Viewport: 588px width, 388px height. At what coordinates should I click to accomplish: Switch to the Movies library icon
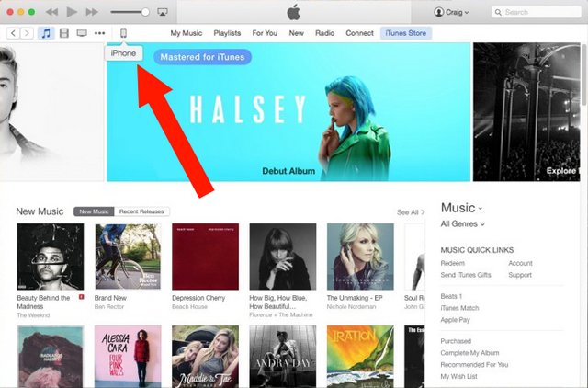pyautogui.click(x=64, y=33)
